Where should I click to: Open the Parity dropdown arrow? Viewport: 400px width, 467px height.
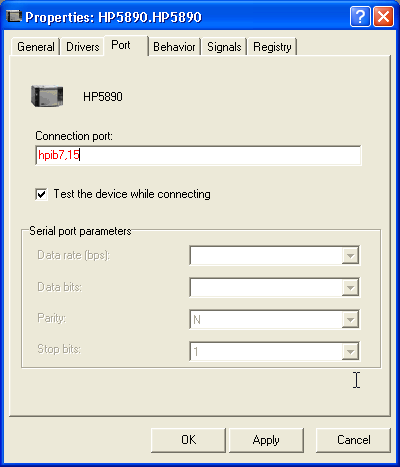click(350, 319)
